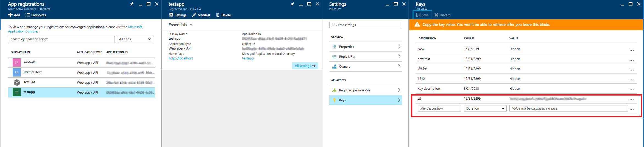The image size is (644, 147).
Task: Collapse the Essentials section
Action: click(191, 25)
